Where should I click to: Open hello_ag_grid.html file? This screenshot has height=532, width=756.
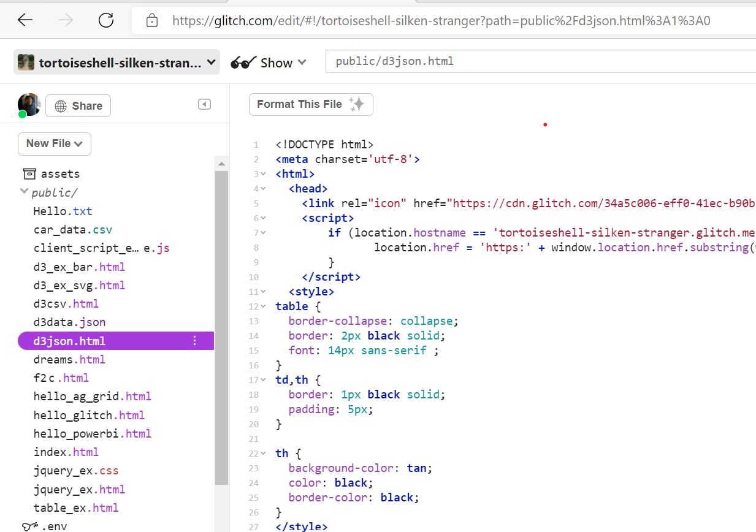pos(93,397)
